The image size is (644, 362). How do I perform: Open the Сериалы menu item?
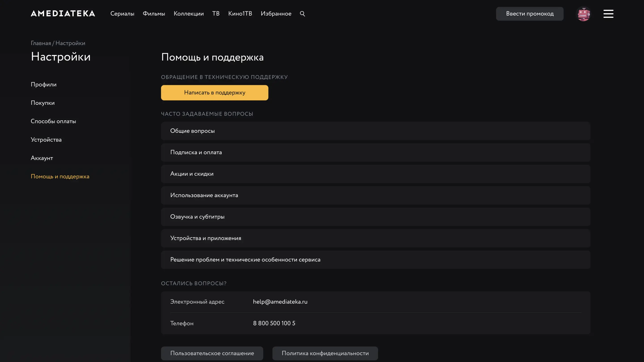coord(122,14)
